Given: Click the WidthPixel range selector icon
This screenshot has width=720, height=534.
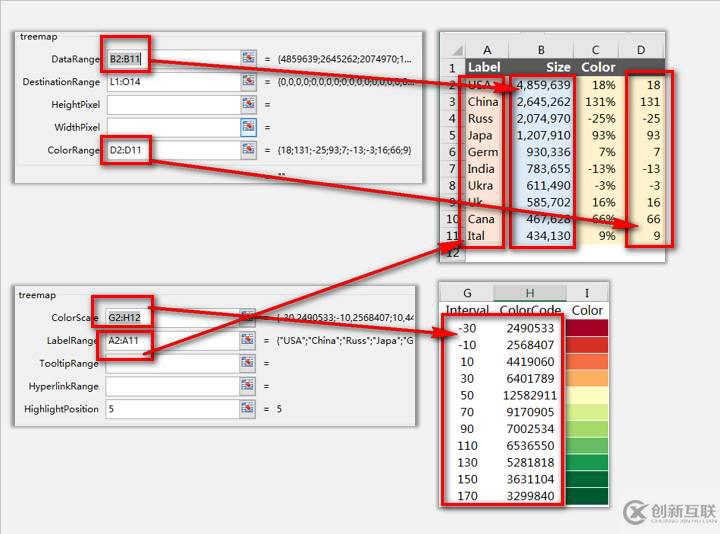Looking at the screenshot, I should (248, 127).
